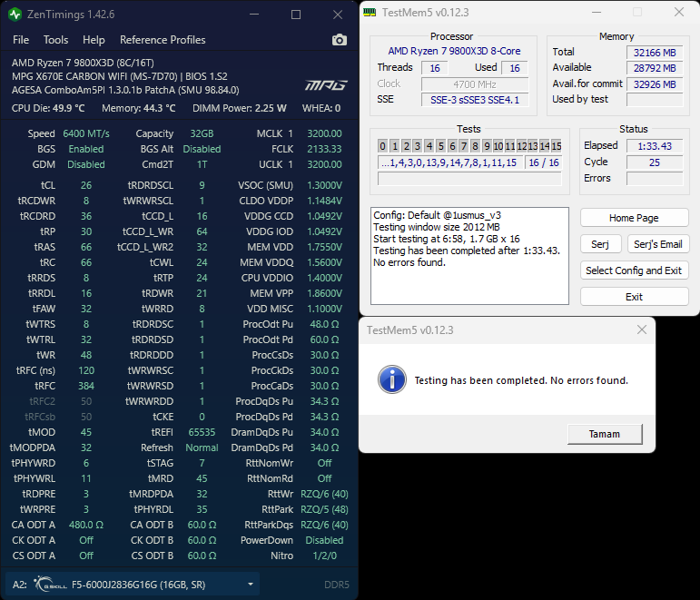Open the Reference Profiles menu
The image size is (700, 600).
coord(163,40)
